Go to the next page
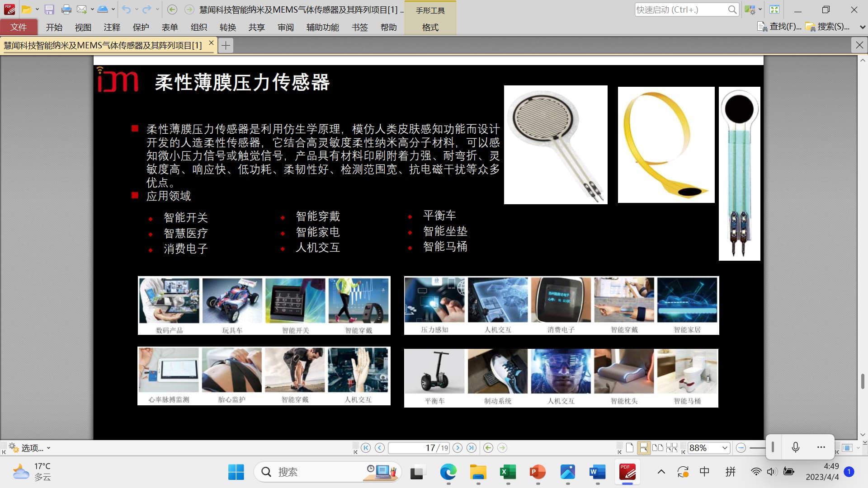868x488 pixels. click(x=458, y=448)
